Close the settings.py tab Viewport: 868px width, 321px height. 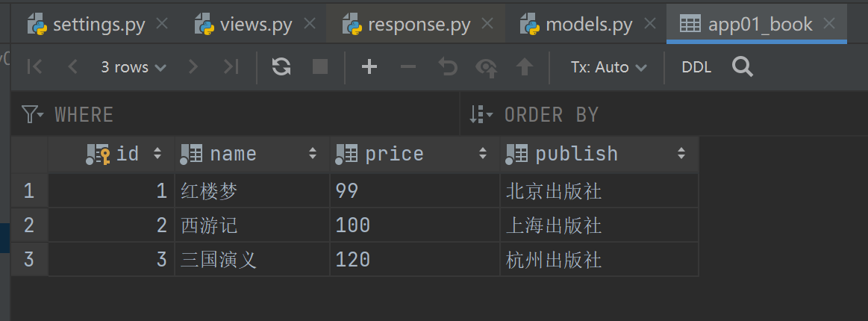pos(162,23)
